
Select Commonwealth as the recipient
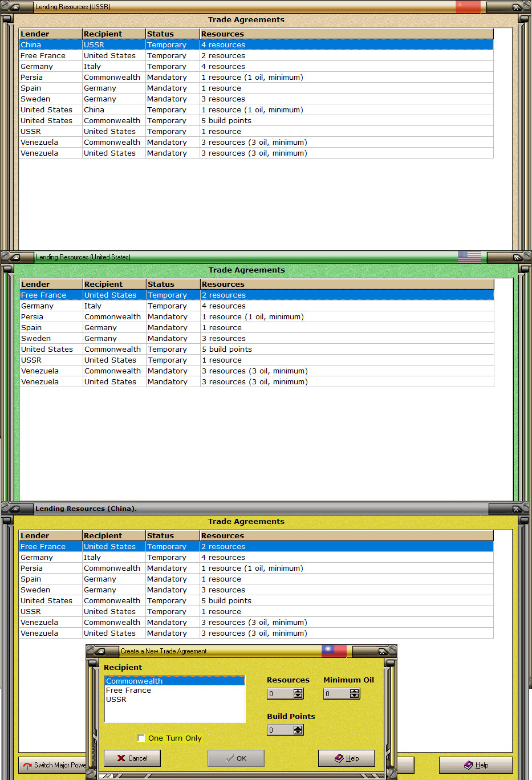point(174,681)
